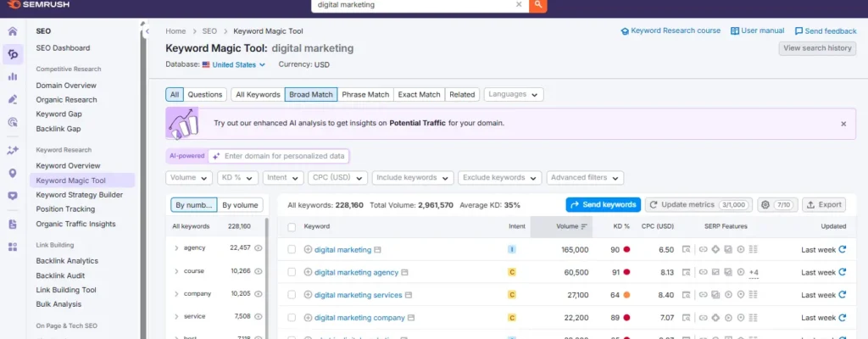Open SERP card icon next to 'digital marketing company'

coord(410,318)
